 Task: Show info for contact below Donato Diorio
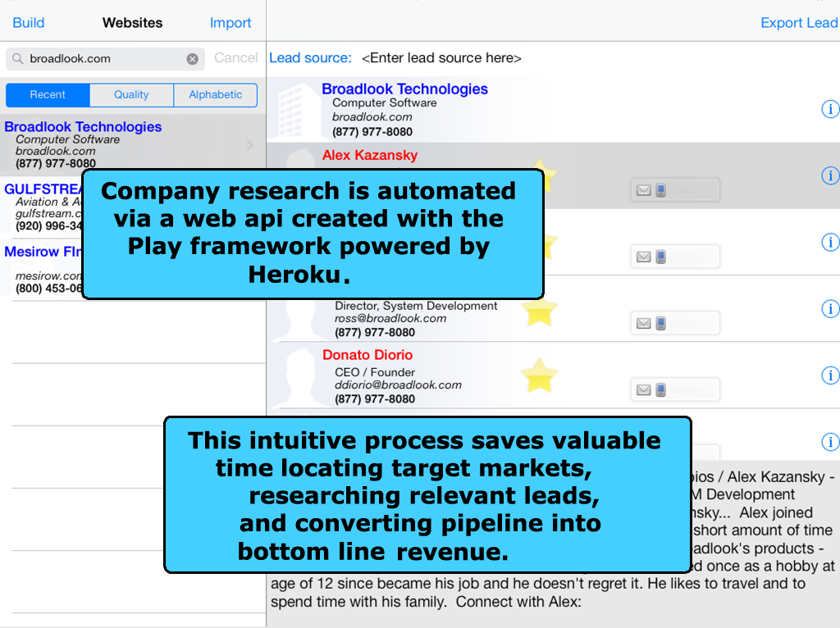coord(830,442)
